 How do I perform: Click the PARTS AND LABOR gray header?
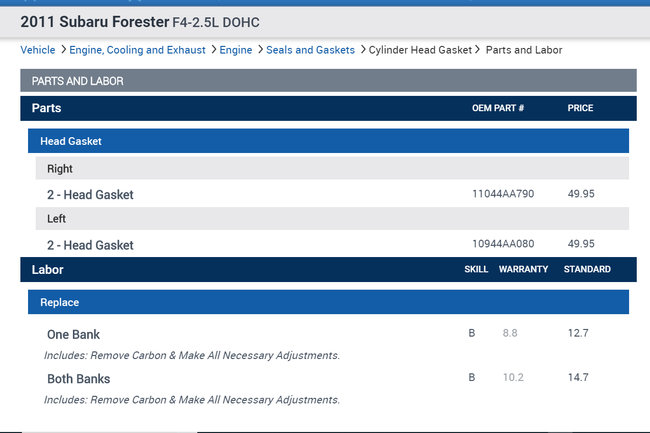click(x=328, y=80)
